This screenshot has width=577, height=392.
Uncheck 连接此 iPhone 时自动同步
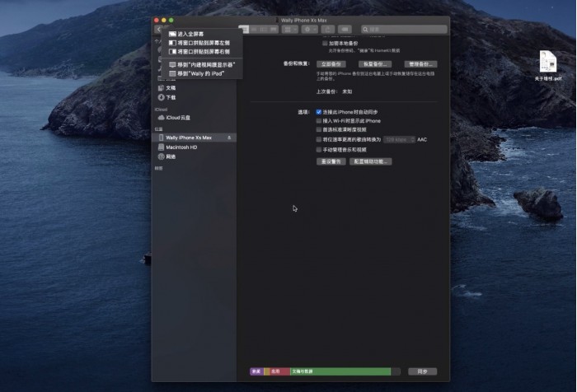point(319,112)
